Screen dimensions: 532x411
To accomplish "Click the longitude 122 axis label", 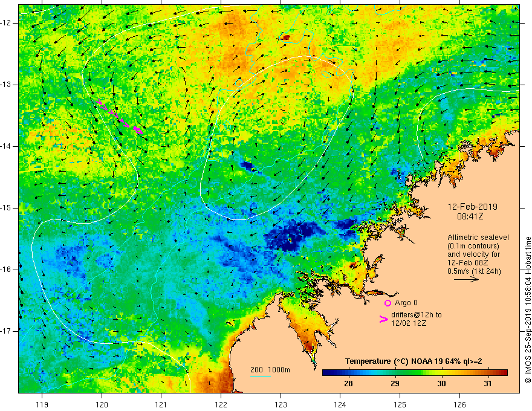I will (221, 404).
